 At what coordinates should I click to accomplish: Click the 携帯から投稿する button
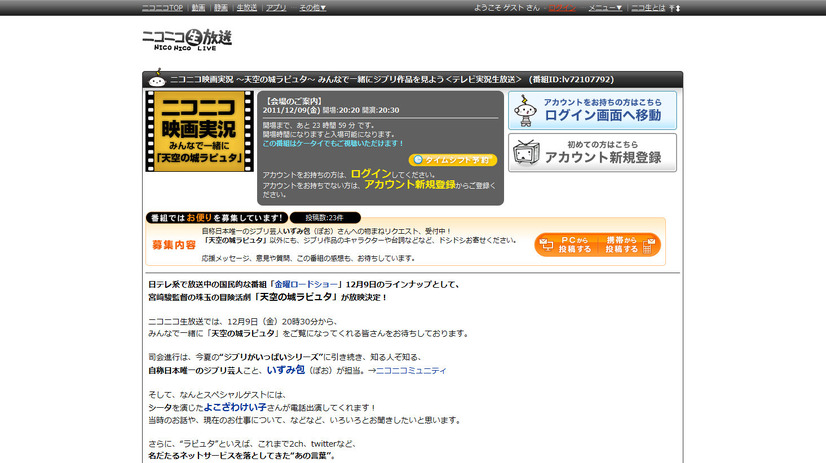click(x=630, y=244)
